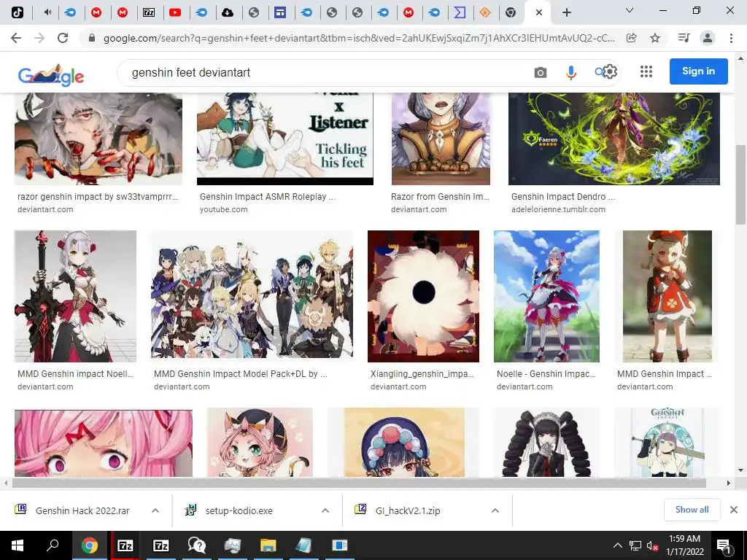Switch to the tab playing audio
This screenshot has width=747, height=560.
tap(46, 12)
